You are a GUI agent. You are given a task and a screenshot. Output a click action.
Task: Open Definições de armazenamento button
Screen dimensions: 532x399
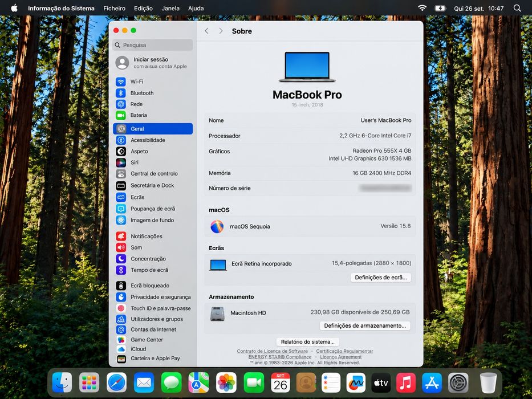pyautogui.click(x=365, y=325)
